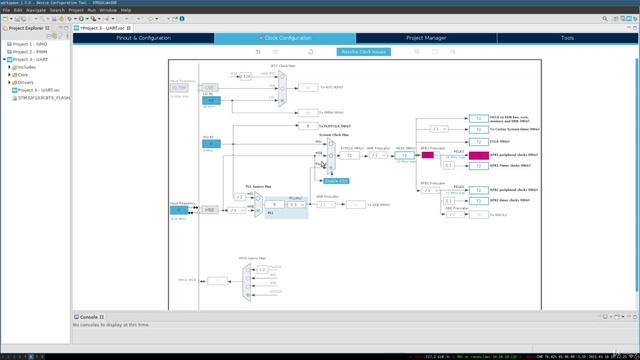Image resolution: width=640 pixels, height=360 pixels.
Task: Click the magenta APB1 peripheral clocks value box
Action: pyautogui.click(x=479, y=155)
